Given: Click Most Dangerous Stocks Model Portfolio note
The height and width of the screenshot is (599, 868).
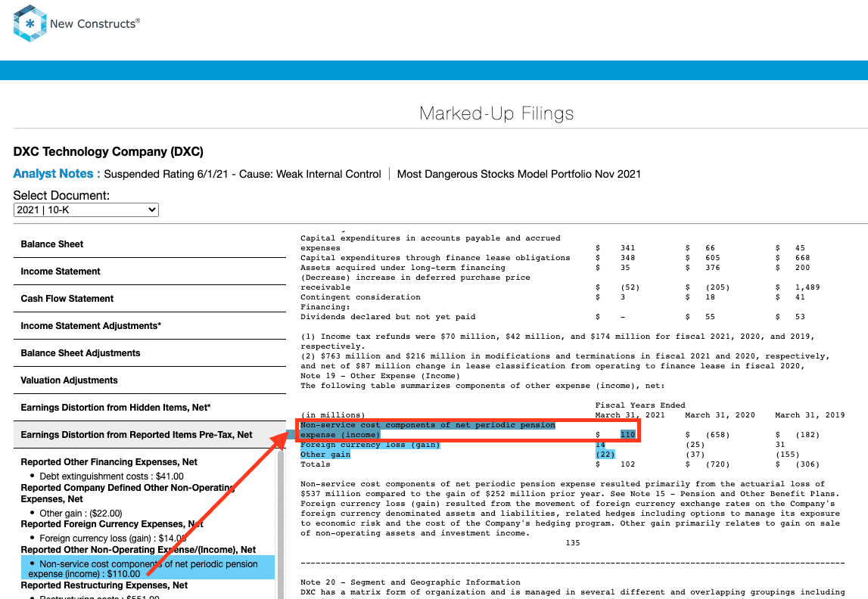Looking at the screenshot, I should (x=518, y=174).
